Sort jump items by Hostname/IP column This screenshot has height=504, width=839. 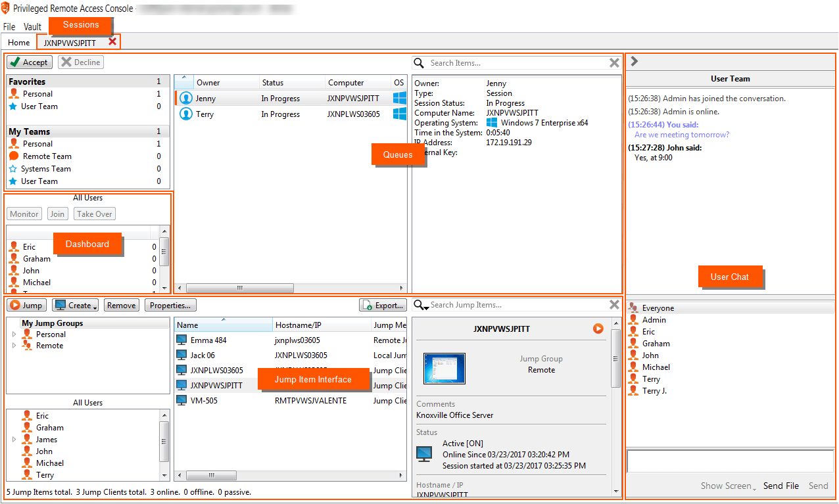click(322, 325)
